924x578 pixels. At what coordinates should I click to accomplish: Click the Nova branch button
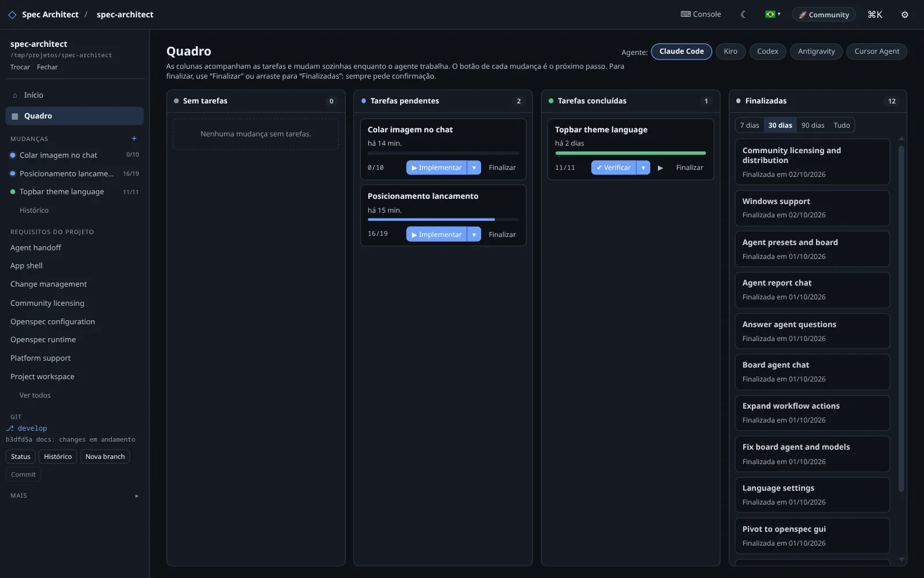tap(105, 457)
